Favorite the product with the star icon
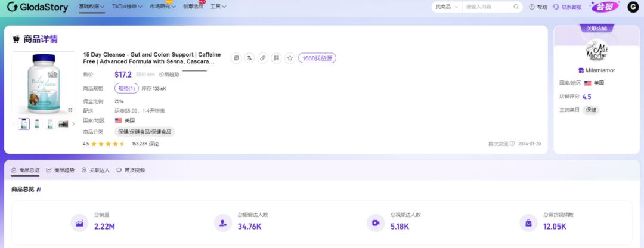Screen dimensions: 644x248 290,58
